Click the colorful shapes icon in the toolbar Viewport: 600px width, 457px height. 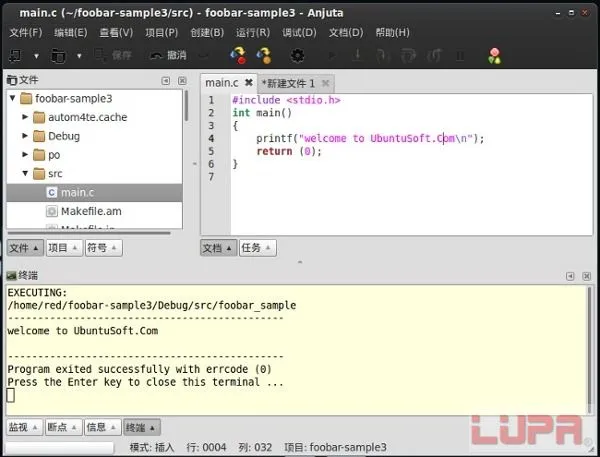click(494, 56)
